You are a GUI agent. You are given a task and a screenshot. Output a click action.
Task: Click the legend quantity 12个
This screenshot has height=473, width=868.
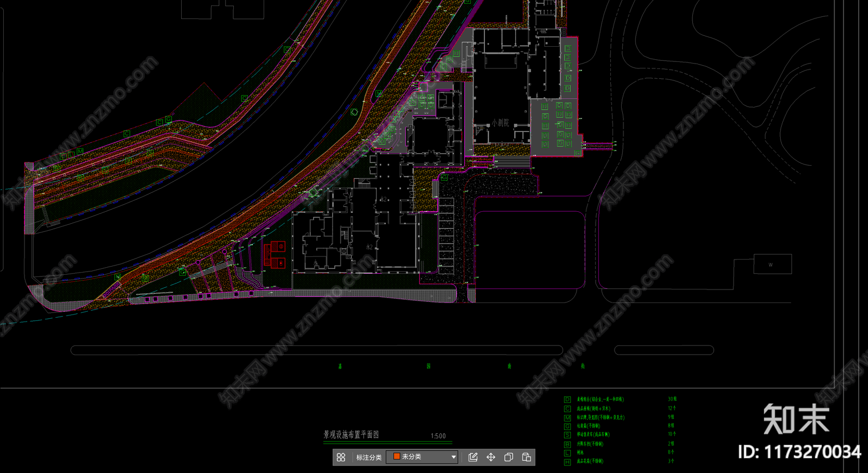click(x=672, y=408)
